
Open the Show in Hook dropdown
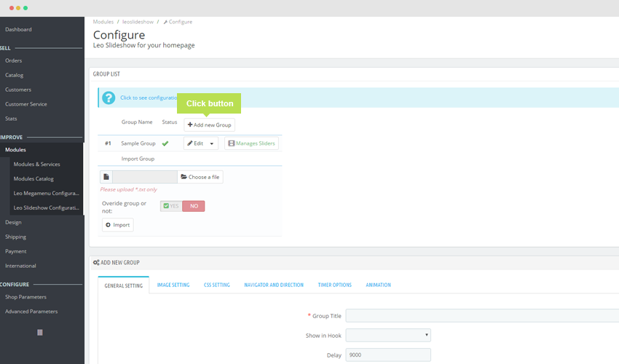(388, 335)
